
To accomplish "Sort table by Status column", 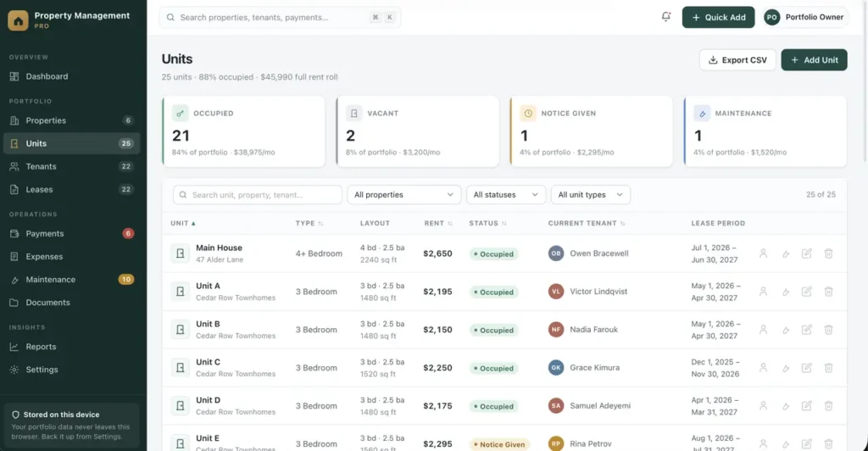I will point(489,224).
